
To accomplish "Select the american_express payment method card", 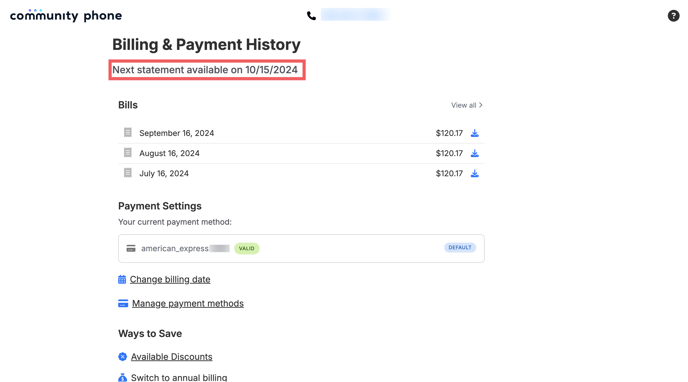I will (x=301, y=248).
